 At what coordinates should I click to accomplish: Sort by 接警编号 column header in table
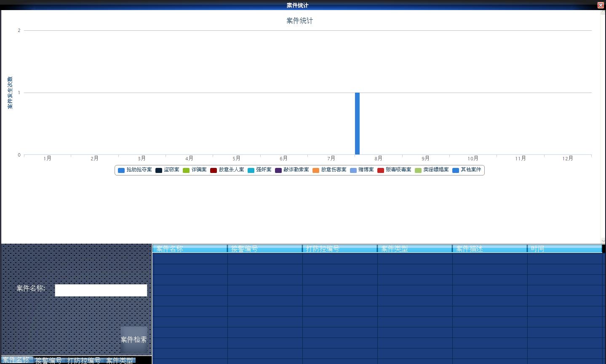click(x=264, y=249)
